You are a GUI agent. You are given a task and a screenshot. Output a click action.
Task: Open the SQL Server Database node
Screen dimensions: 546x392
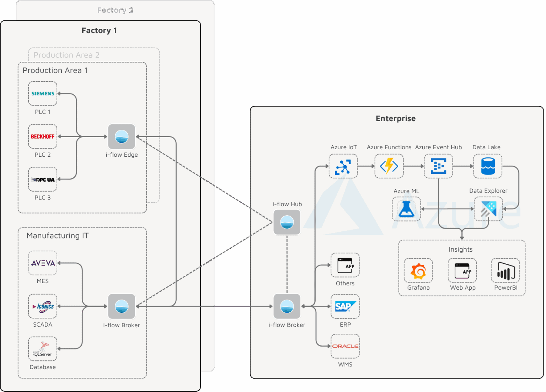pyautogui.click(x=42, y=349)
